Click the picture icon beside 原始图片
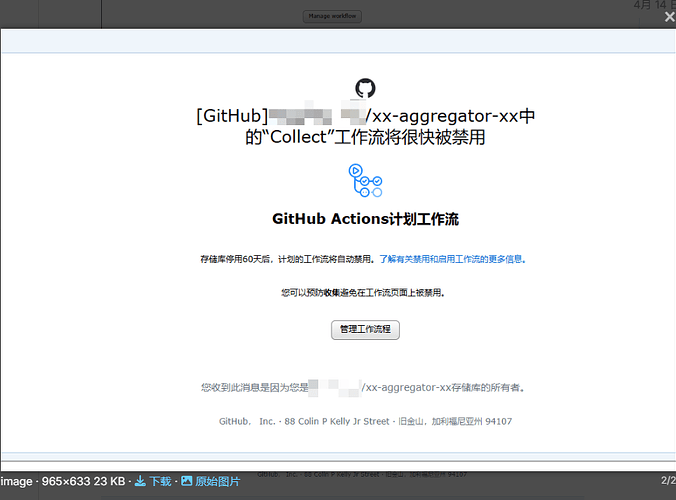This screenshot has width=676, height=500. (x=187, y=481)
